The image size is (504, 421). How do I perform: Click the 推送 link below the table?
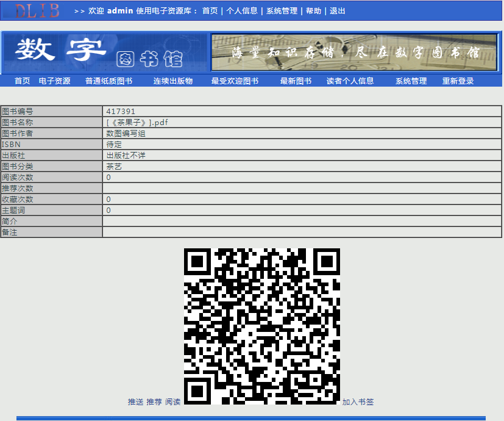(x=135, y=402)
